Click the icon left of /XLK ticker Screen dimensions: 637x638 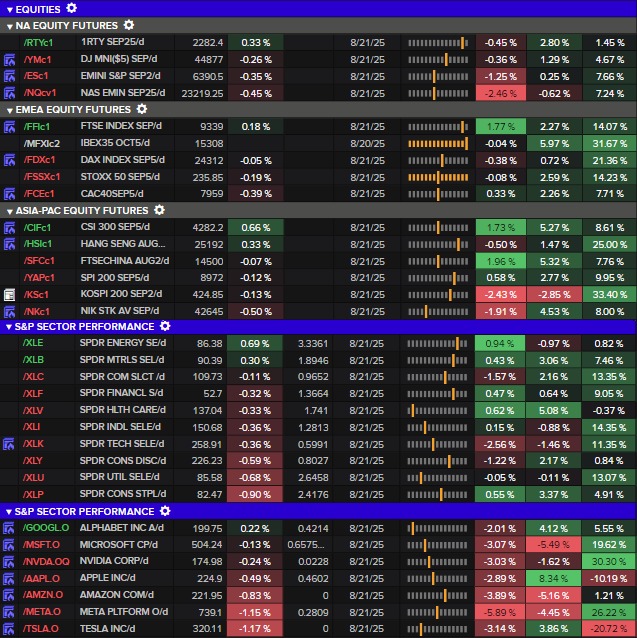pyautogui.click(x=9, y=444)
